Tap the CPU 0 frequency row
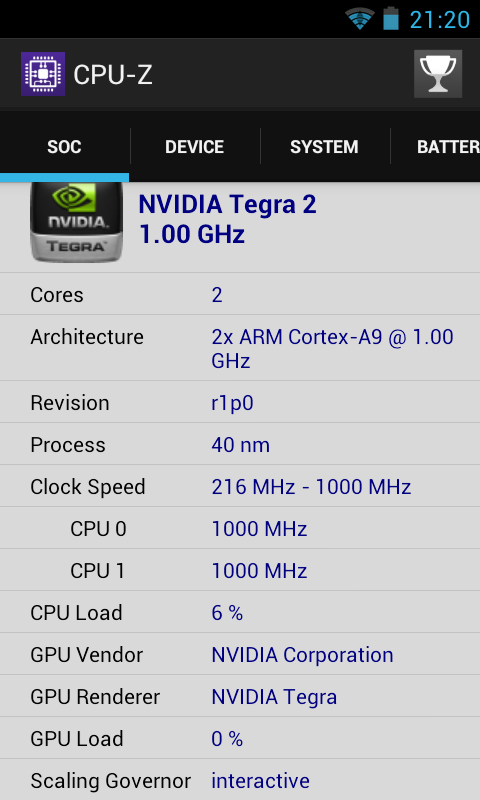The width and height of the screenshot is (480, 800). (x=240, y=529)
